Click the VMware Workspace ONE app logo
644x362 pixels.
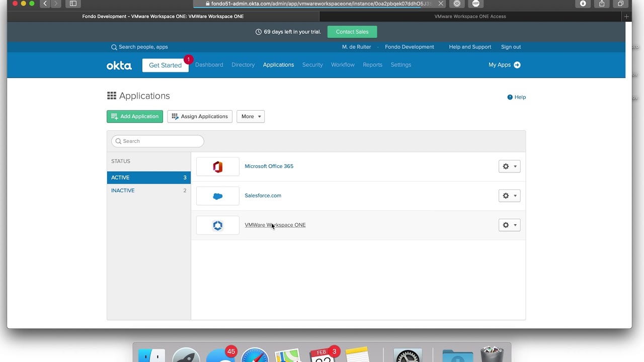218,225
